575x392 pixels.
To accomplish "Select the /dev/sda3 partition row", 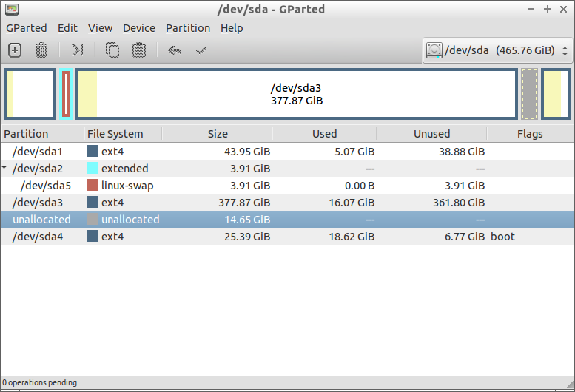I will click(x=287, y=203).
